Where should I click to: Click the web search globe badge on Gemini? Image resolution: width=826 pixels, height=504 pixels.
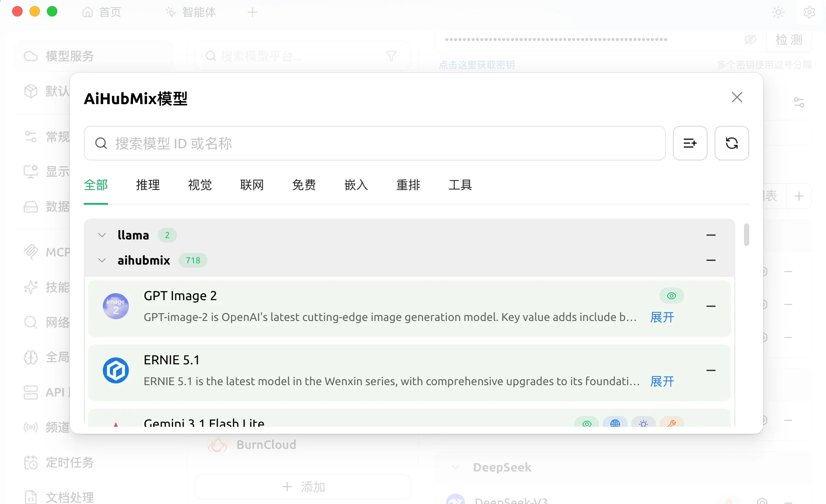pos(615,422)
